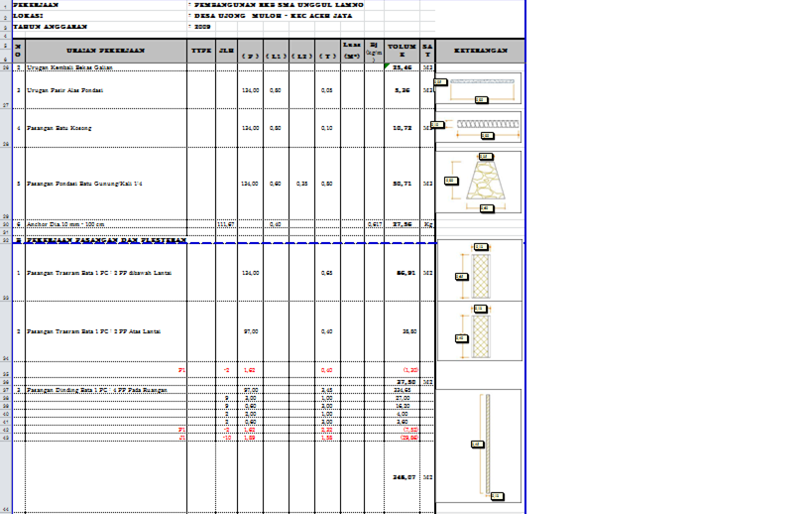Select the VOLUME column header
This screenshot has height=514, width=812.
point(402,51)
